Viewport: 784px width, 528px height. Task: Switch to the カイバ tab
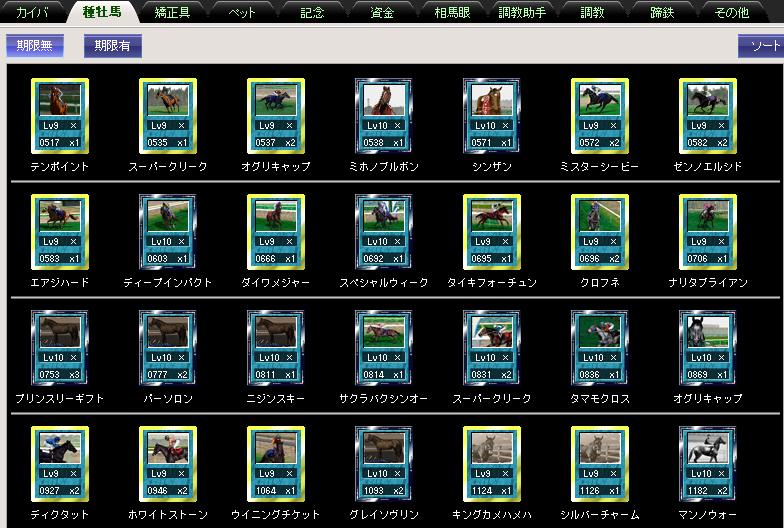click(x=32, y=12)
